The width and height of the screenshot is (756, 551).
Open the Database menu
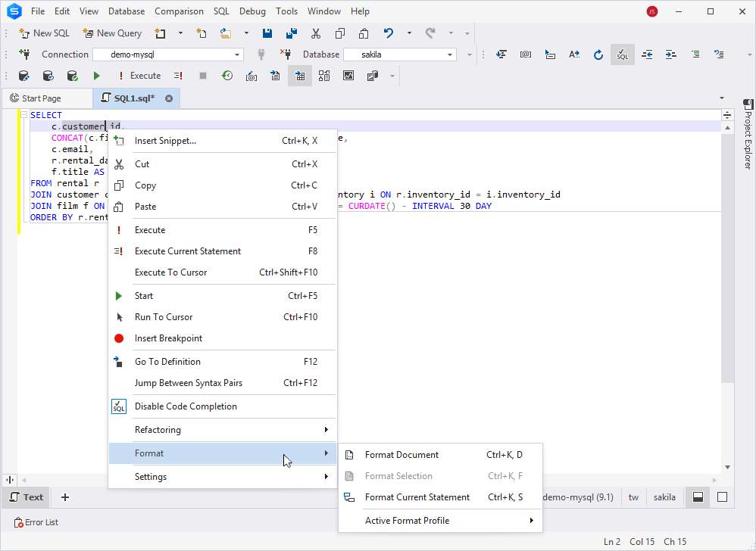(x=127, y=11)
